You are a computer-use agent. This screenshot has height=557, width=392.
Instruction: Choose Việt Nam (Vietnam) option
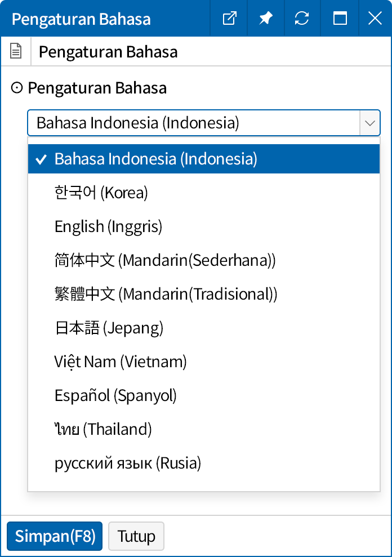coord(121,362)
